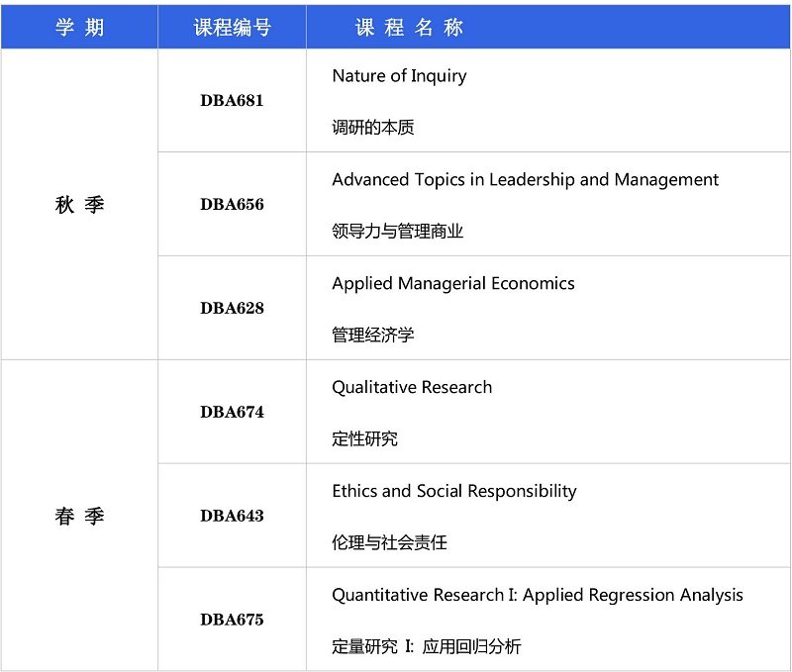
Task: Select the text 管理经济学
Action: 373,335
